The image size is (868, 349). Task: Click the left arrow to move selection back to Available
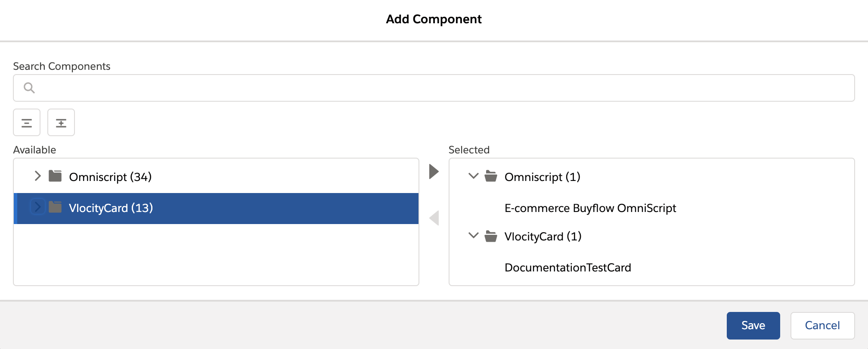pos(434,218)
